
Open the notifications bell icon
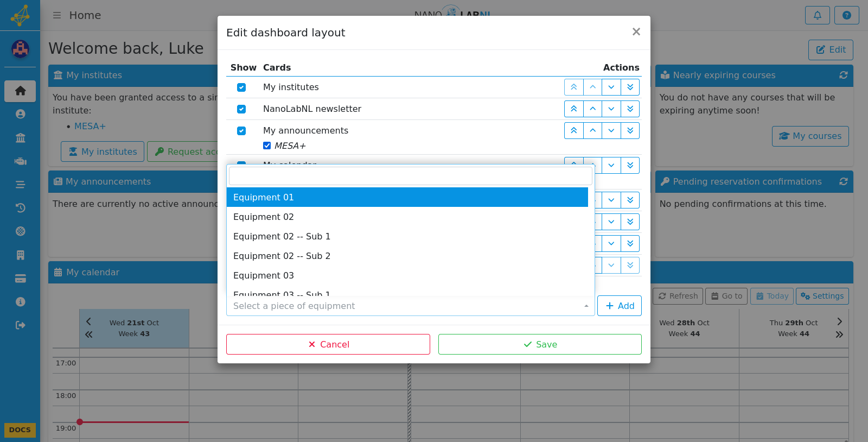[818, 15]
